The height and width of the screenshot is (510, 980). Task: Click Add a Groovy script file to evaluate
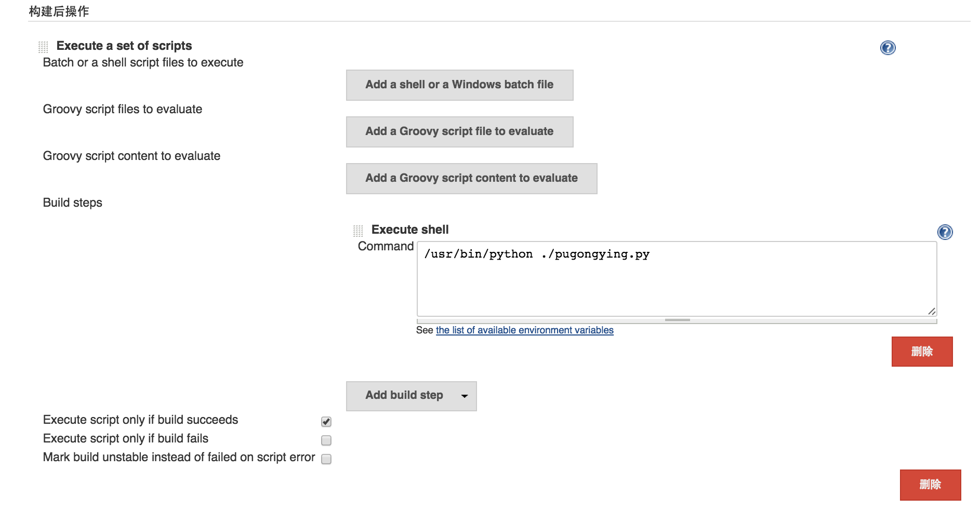click(x=459, y=132)
